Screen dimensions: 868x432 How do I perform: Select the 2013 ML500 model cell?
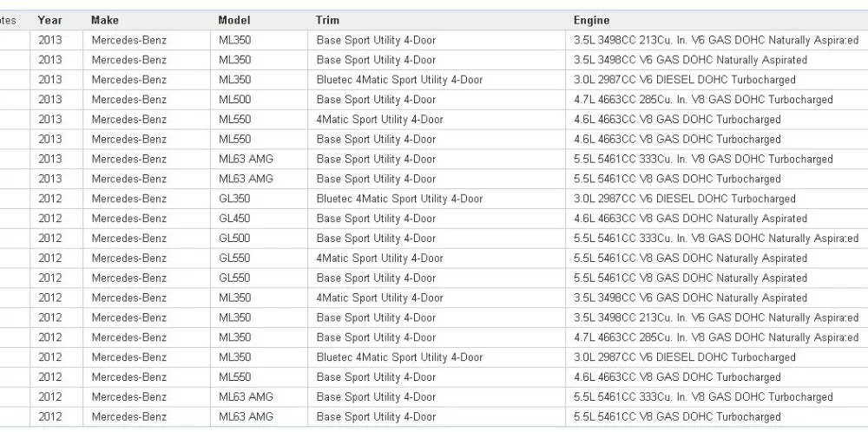pyautogui.click(x=259, y=100)
